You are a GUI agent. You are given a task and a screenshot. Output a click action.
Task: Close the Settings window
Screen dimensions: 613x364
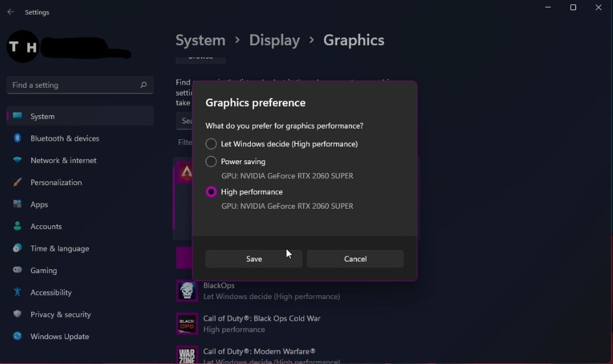pyautogui.click(x=598, y=8)
